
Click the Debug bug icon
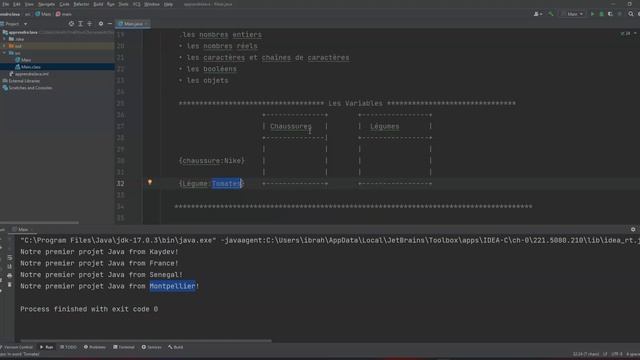(x=601, y=14)
